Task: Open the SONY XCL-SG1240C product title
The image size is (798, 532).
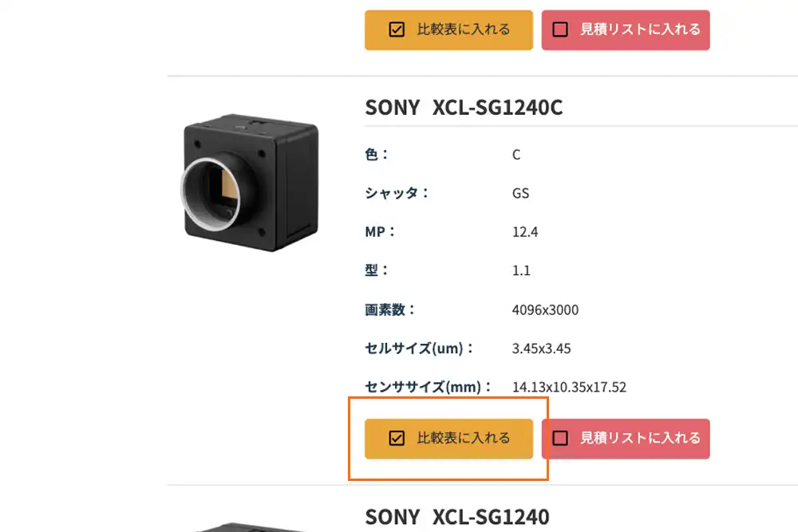Action: pyautogui.click(x=464, y=107)
